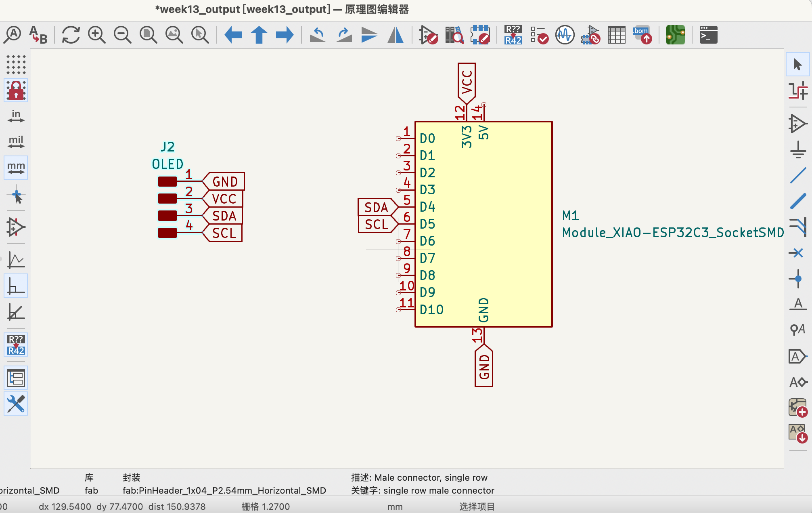The image size is (812, 513).
Task: Toggle hierarchy navigator panel
Action: (x=16, y=378)
